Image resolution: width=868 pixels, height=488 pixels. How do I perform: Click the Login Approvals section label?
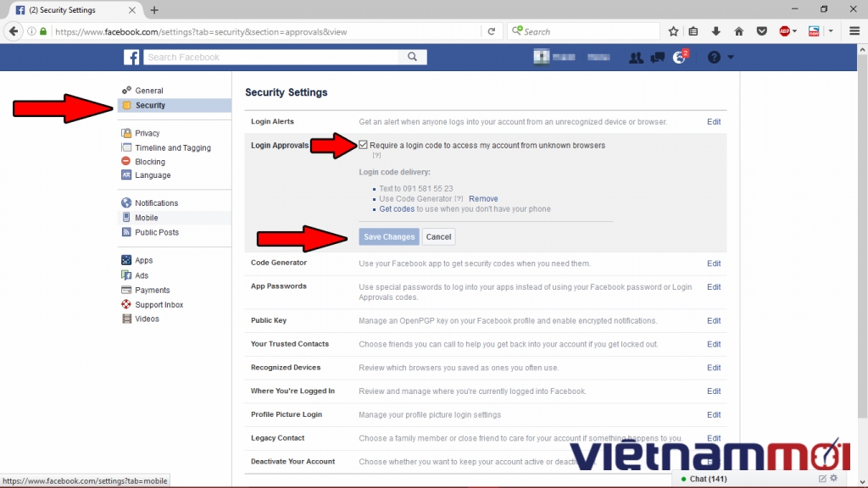pos(280,146)
